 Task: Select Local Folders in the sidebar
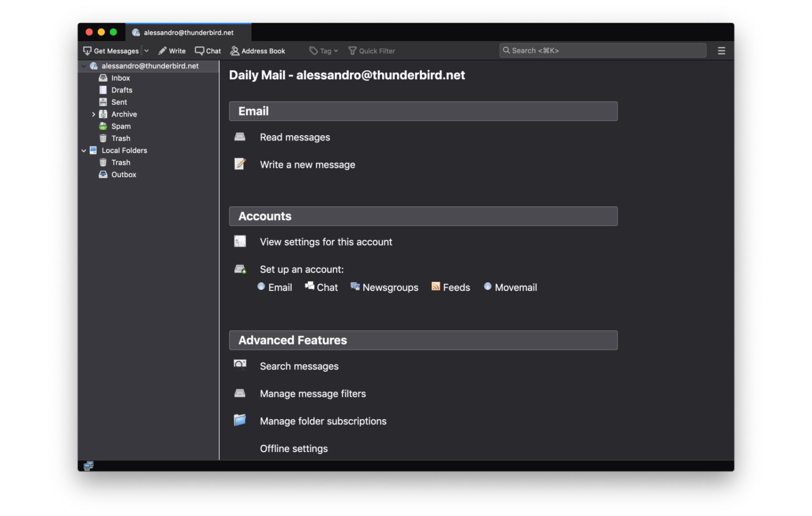coord(124,151)
